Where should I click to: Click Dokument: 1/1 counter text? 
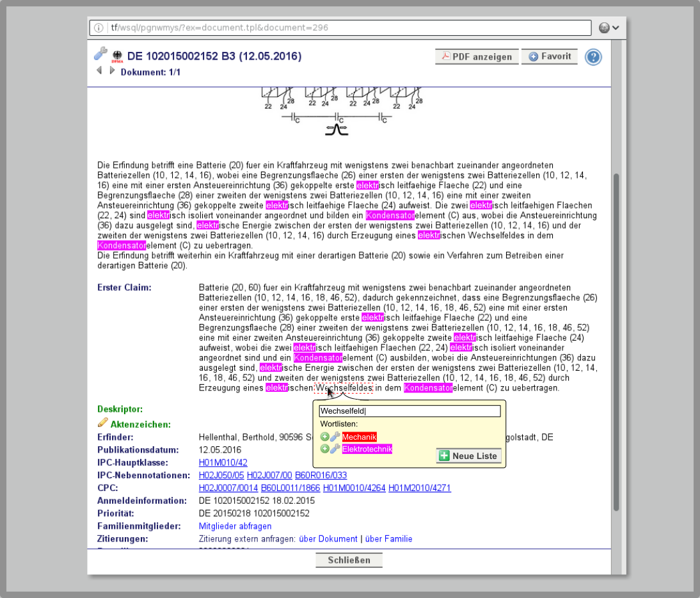[150, 72]
